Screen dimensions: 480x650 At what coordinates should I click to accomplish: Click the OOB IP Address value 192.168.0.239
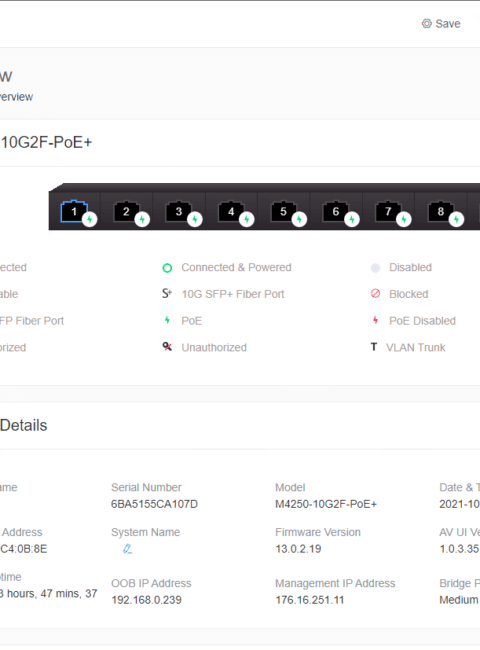tap(146, 600)
